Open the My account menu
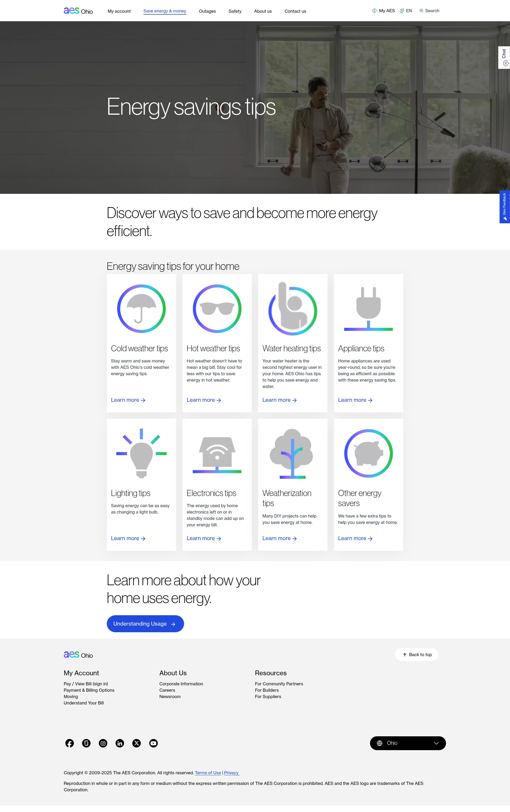 pyautogui.click(x=119, y=11)
